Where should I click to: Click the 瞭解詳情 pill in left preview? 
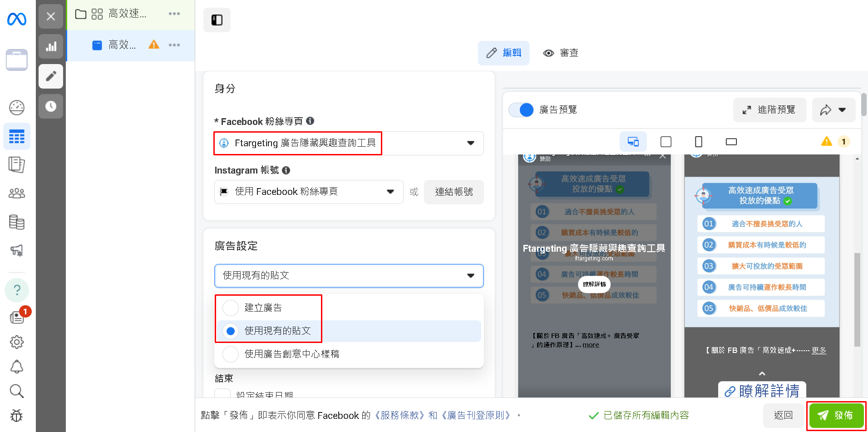594,284
